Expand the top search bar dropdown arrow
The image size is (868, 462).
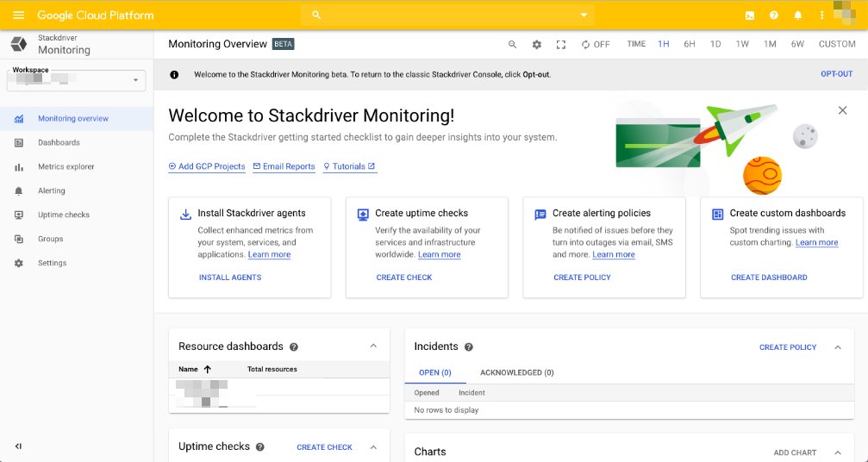[584, 15]
